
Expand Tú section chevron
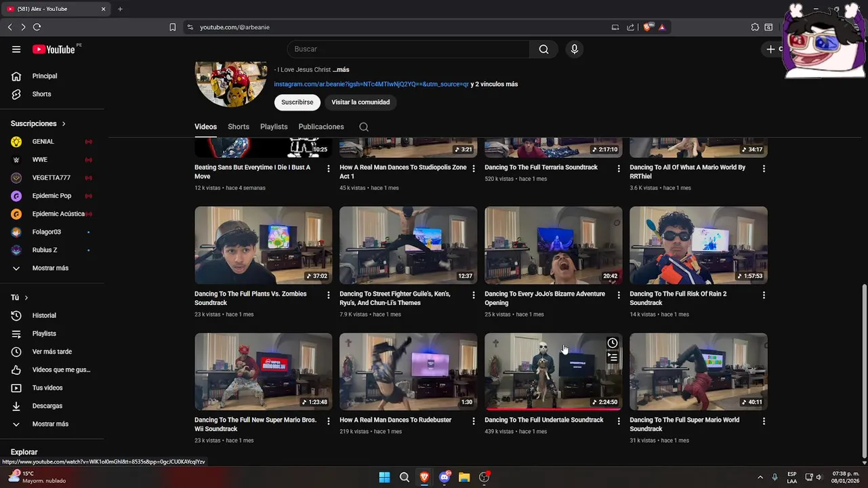click(26, 298)
